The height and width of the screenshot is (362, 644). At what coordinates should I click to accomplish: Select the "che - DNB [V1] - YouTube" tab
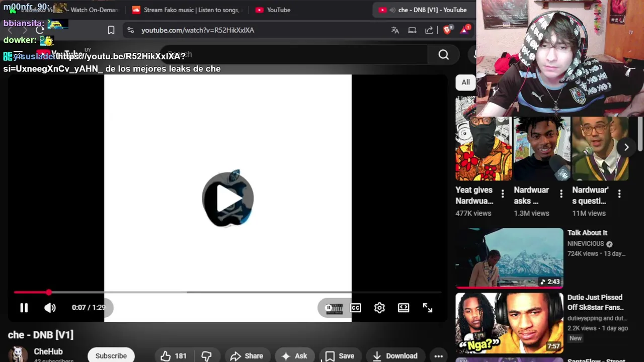(x=425, y=10)
